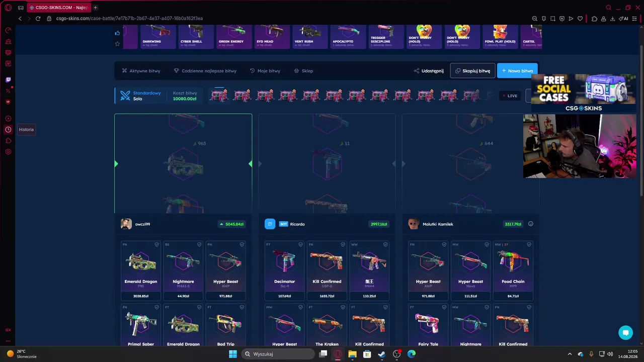Select owczi99's Hyper Beast AWP card
This screenshot has height=362, width=644.
[226, 271]
